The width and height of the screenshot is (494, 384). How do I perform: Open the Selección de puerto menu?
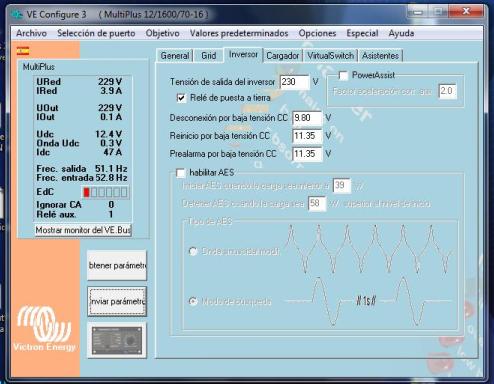click(96, 33)
